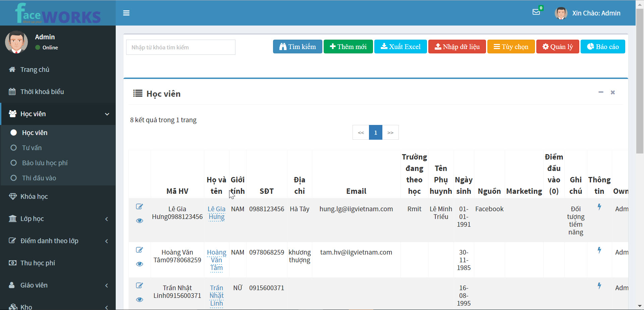644x310 pixels.
Task: Open Thời khoá biểu from sidebar
Action: click(42, 92)
